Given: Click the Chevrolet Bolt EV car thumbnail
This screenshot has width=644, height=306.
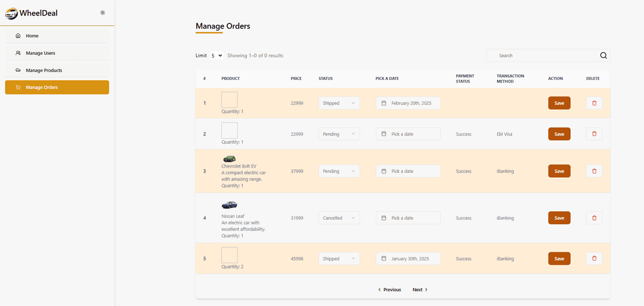Looking at the screenshot, I should point(229,159).
